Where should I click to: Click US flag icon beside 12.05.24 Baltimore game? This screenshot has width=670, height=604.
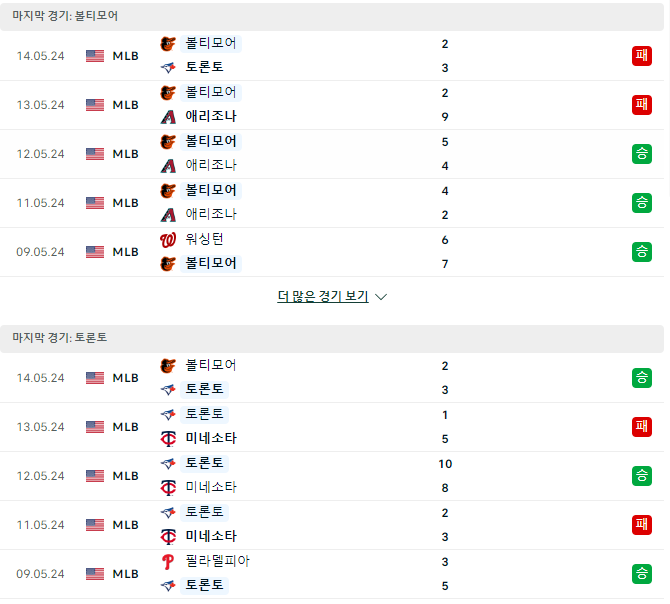(x=95, y=154)
